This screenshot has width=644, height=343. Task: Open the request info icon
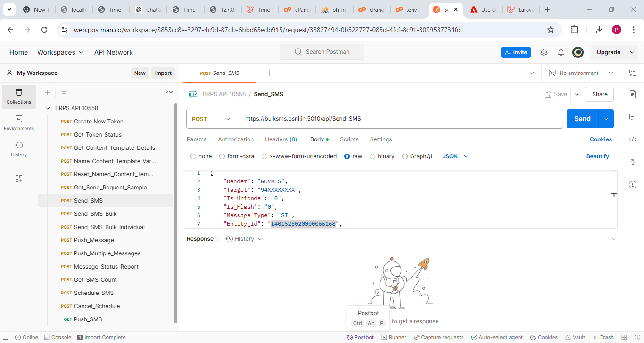633,185
